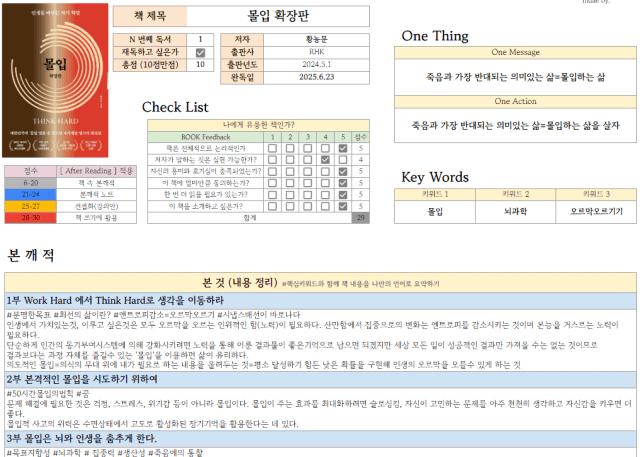Select the keyword cell 오르막오르기기
This screenshot has height=457, width=640.
[596, 211]
